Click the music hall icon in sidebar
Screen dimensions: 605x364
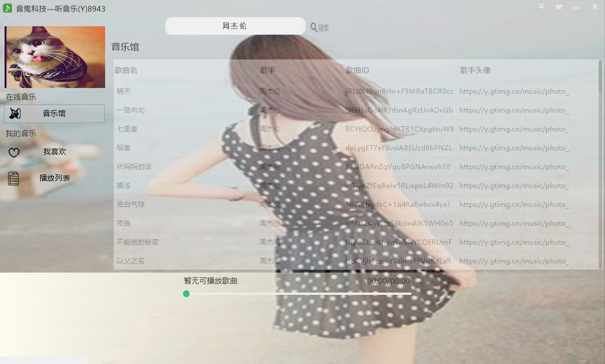[x=15, y=114]
